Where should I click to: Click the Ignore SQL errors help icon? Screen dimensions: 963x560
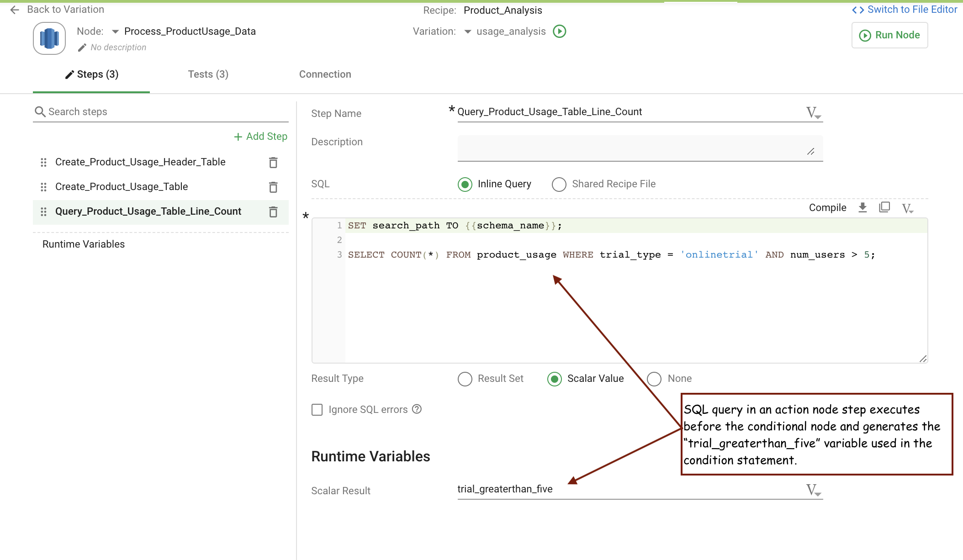click(x=417, y=409)
